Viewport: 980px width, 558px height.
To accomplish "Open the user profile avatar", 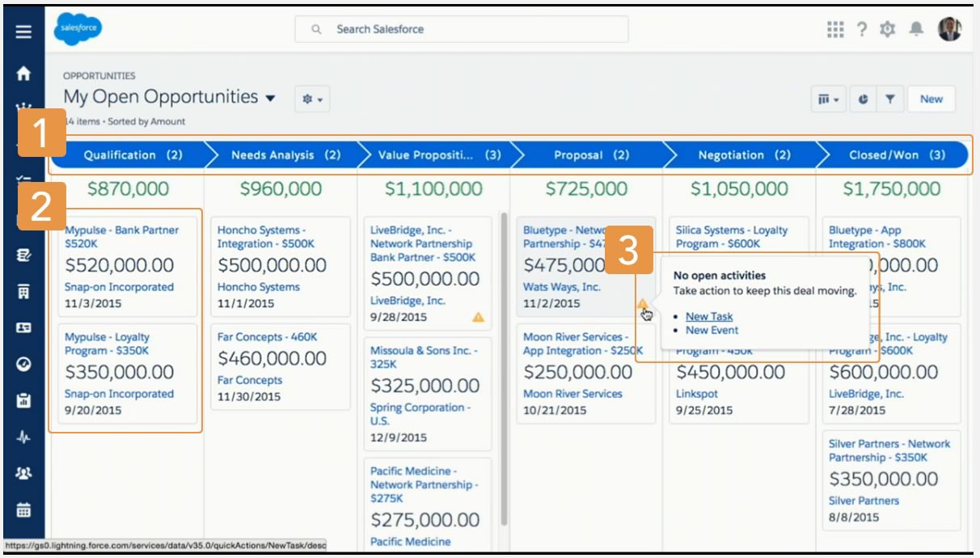I will tap(949, 29).
